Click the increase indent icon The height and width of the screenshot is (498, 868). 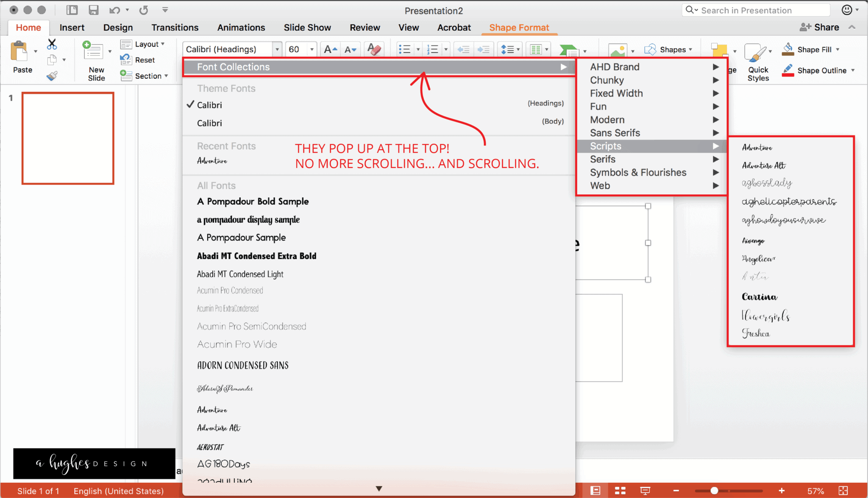pyautogui.click(x=483, y=50)
